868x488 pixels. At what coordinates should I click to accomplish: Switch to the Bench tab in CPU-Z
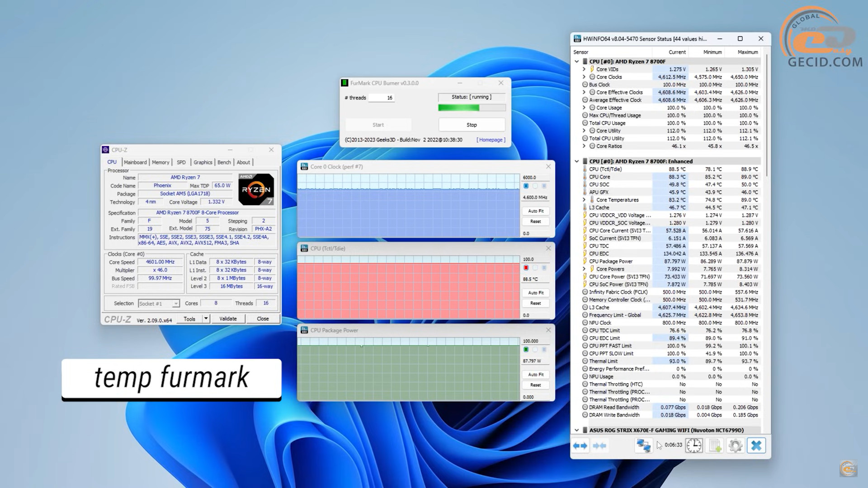click(x=224, y=162)
